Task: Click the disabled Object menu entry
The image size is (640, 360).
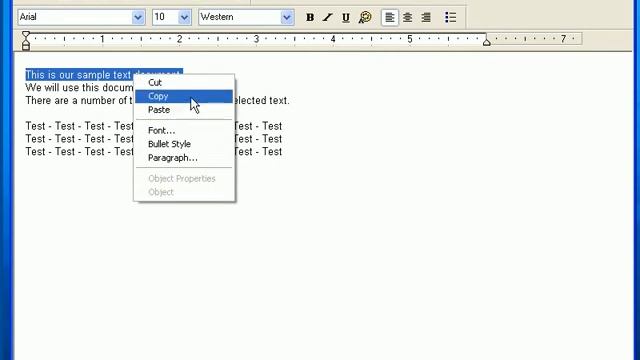Action: tap(184, 192)
